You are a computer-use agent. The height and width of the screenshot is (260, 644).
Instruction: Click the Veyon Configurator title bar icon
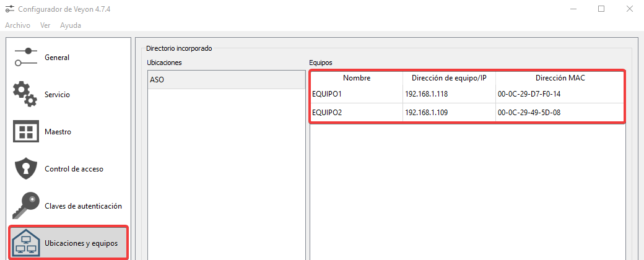(9, 9)
